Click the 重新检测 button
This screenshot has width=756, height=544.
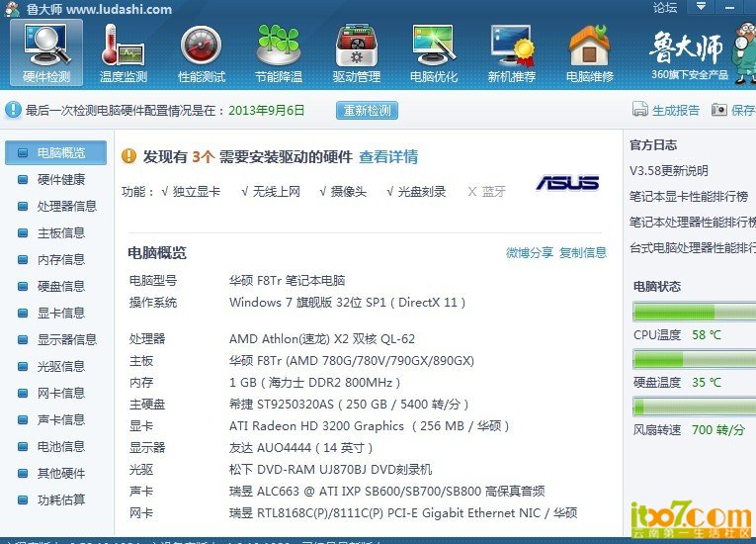367,111
